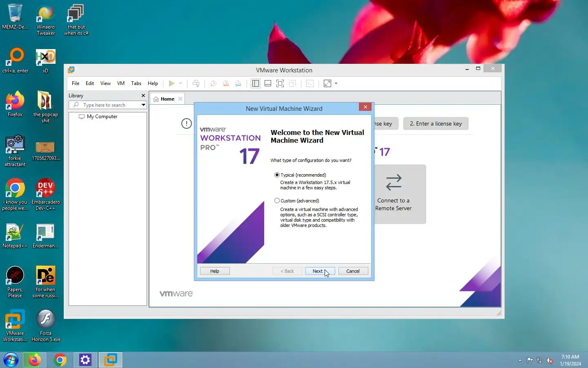Open the Library search dropdown arrow
588x368 pixels.
143,105
